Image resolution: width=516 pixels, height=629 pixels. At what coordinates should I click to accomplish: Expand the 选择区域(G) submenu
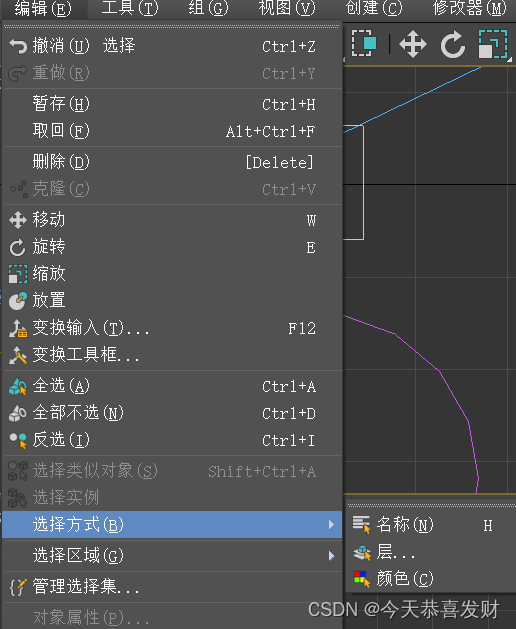click(x=172, y=556)
